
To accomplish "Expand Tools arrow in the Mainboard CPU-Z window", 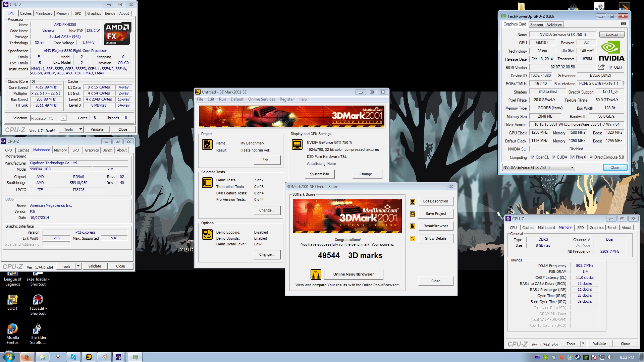I will tap(78, 266).
